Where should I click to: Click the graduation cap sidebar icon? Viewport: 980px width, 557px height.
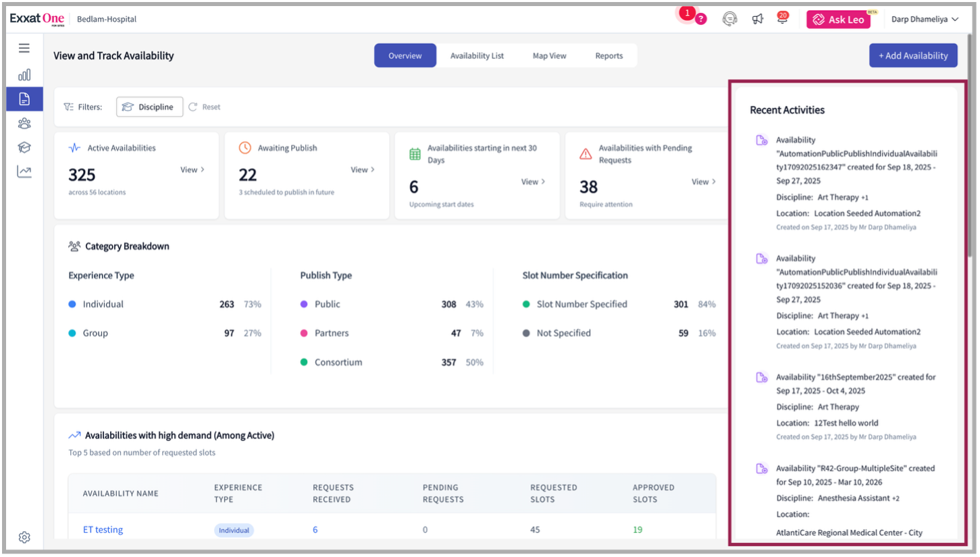[x=24, y=147]
